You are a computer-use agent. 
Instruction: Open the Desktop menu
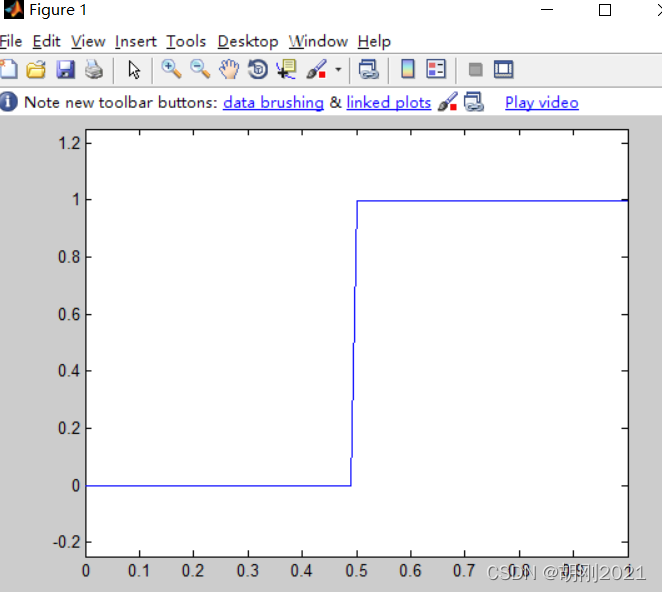(248, 41)
